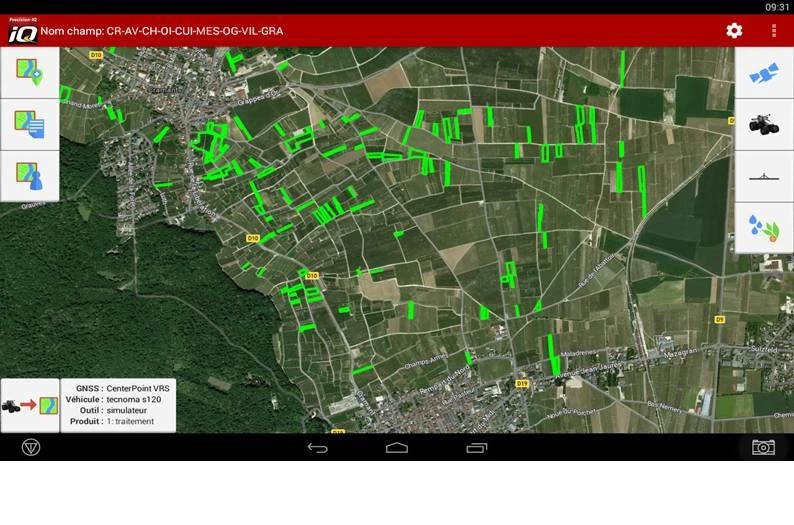The height and width of the screenshot is (525, 794).
Task: Click the Precision-IQ logo
Action: [22, 31]
